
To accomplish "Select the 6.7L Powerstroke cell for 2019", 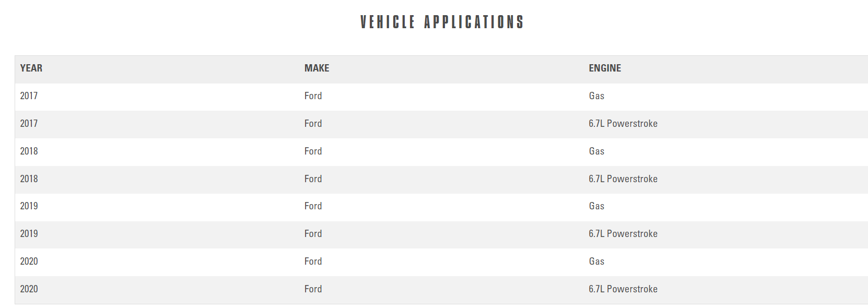I will (x=623, y=234).
